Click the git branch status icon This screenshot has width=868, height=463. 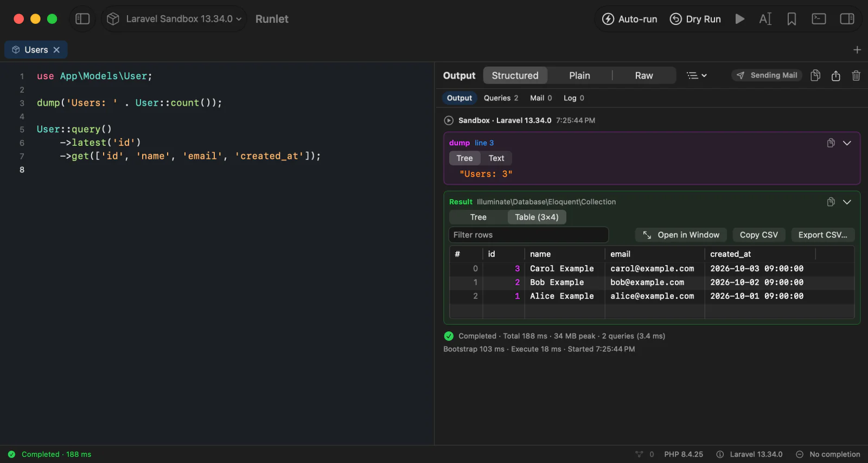(639, 454)
